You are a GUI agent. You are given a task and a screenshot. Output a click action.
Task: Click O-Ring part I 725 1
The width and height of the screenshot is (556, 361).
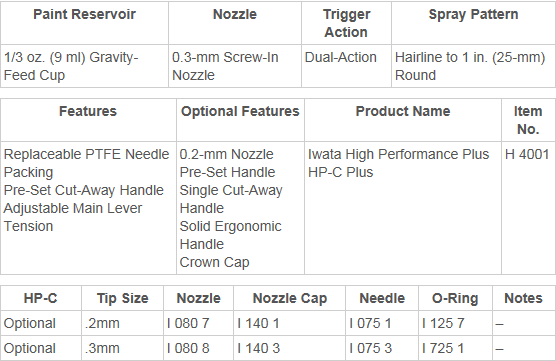[443, 349]
